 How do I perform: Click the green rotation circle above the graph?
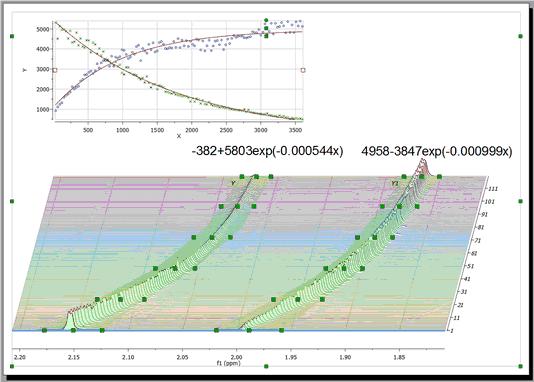pos(266,20)
